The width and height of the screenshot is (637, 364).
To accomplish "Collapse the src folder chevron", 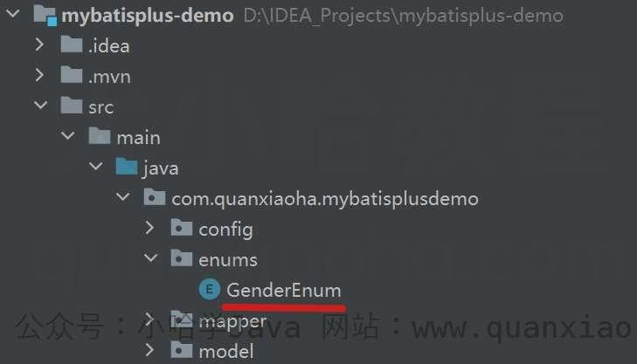I will 40,105.
